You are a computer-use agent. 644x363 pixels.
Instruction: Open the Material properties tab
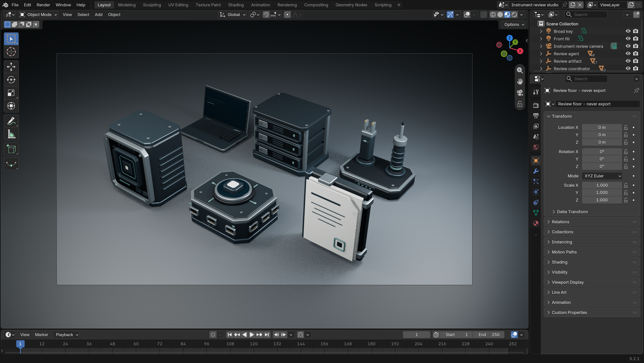point(536,223)
